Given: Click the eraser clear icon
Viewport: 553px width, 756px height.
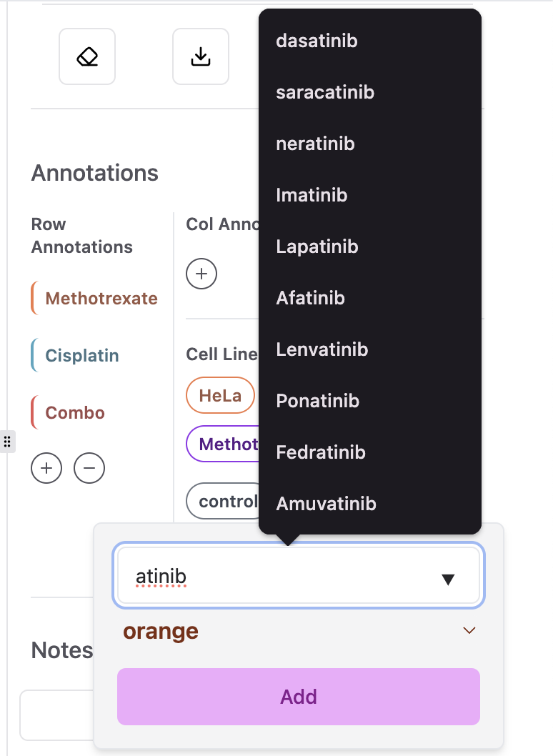Looking at the screenshot, I should [x=87, y=56].
